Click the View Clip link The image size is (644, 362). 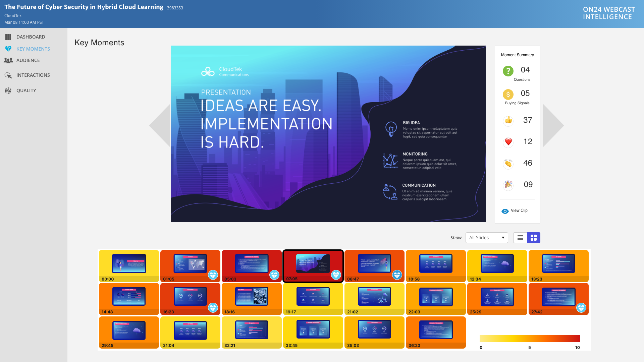click(x=519, y=210)
